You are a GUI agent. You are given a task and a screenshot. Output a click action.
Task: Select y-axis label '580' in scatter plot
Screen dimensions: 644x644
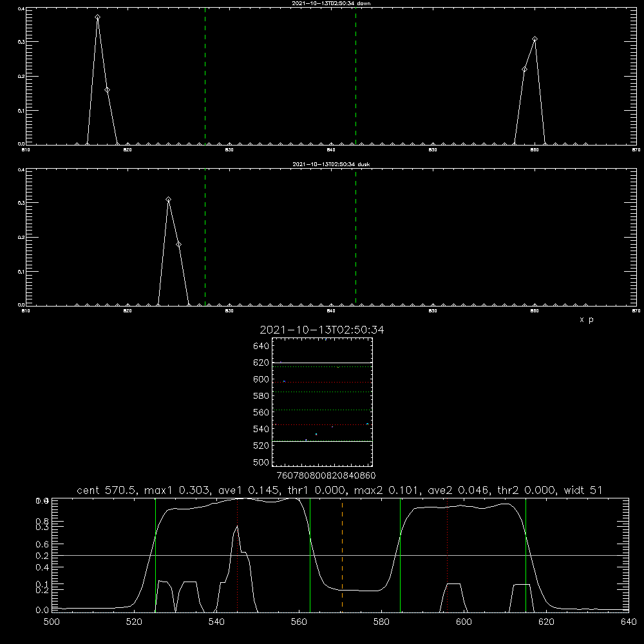click(x=261, y=396)
